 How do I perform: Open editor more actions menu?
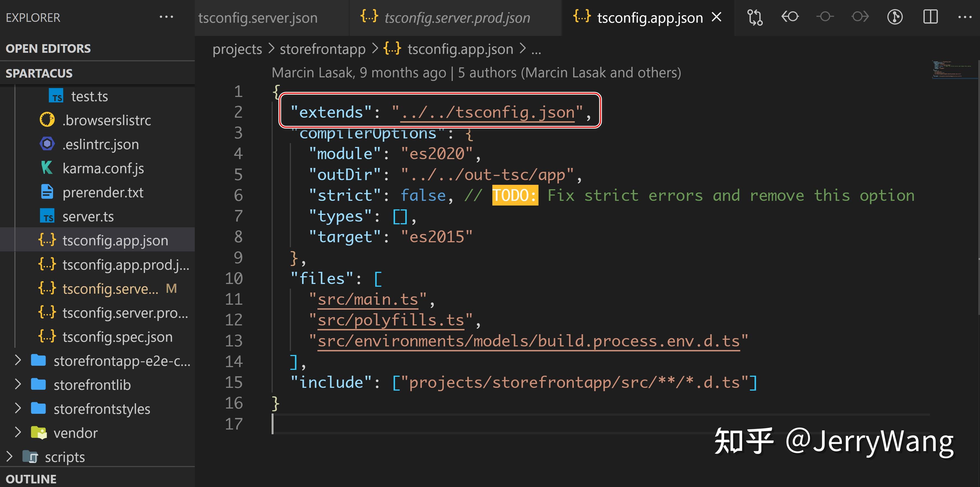pyautogui.click(x=965, y=17)
